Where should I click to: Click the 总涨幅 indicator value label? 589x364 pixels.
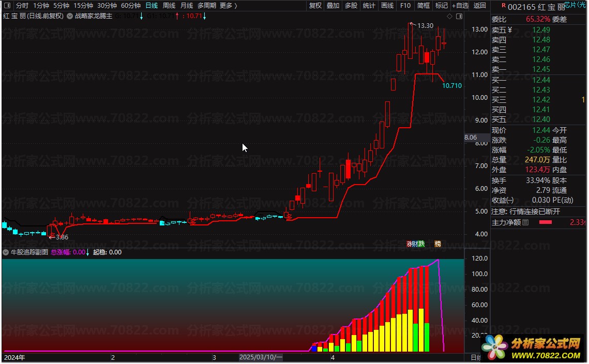coord(69,252)
